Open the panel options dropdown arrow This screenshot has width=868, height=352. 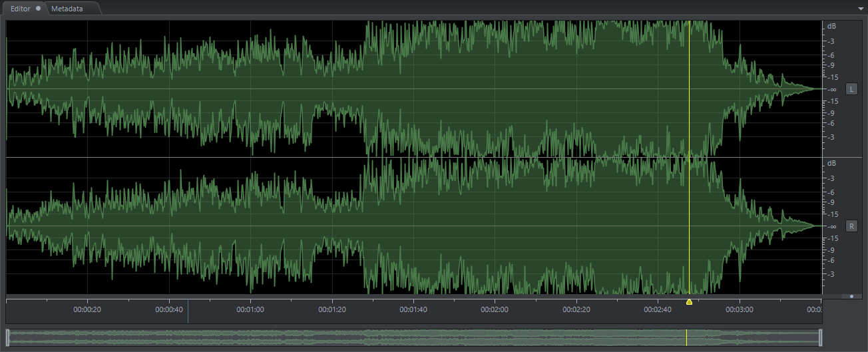tap(861, 8)
